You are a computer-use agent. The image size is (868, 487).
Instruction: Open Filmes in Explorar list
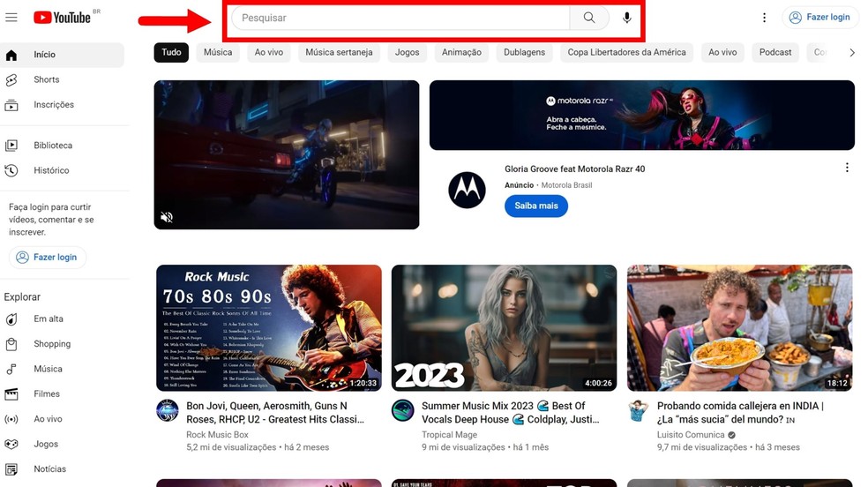[62, 394]
